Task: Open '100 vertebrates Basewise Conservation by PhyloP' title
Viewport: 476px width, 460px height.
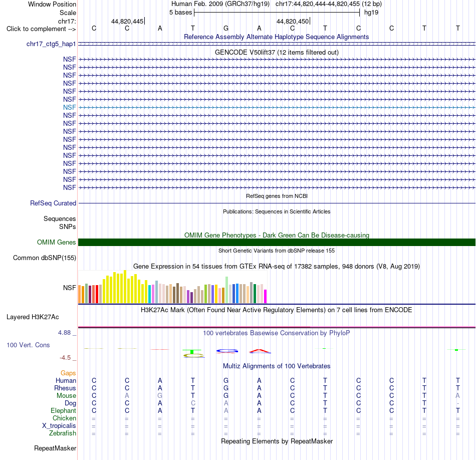Action: 277,333
